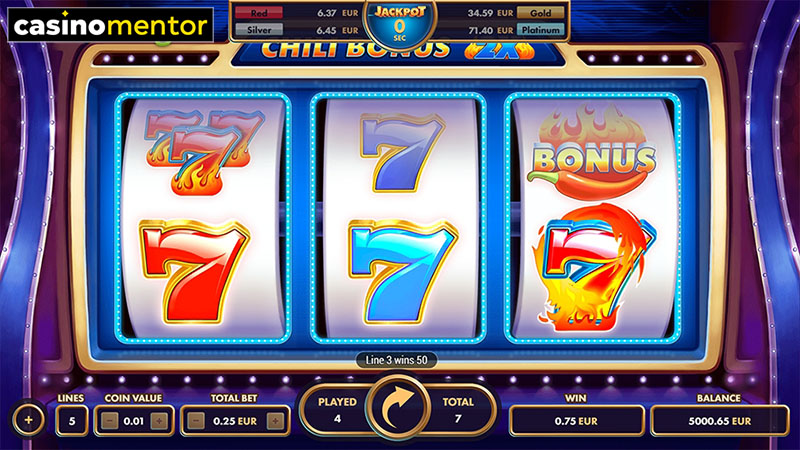The image size is (800, 450).
Task: Decrease total bet with minus button
Action: (196, 421)
